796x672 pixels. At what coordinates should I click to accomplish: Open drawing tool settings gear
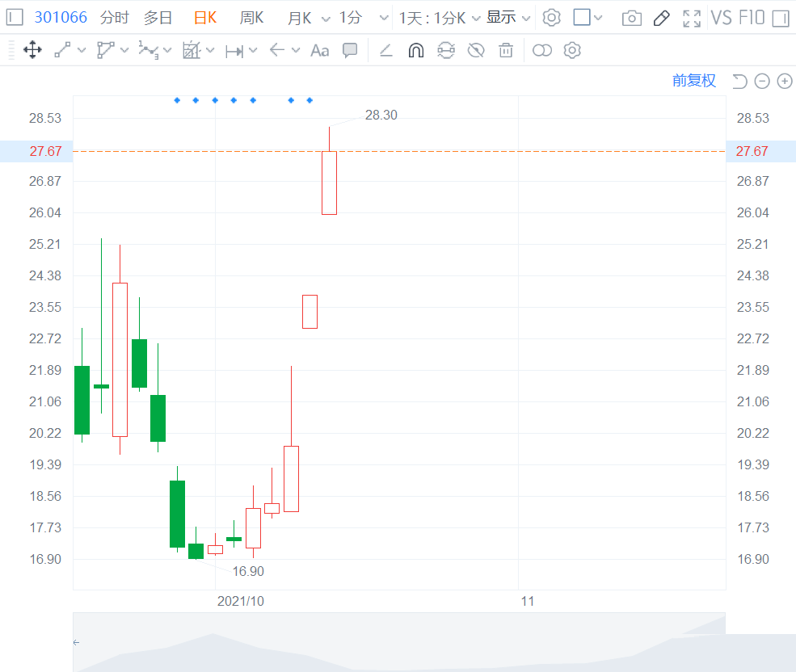pos(572,51)
